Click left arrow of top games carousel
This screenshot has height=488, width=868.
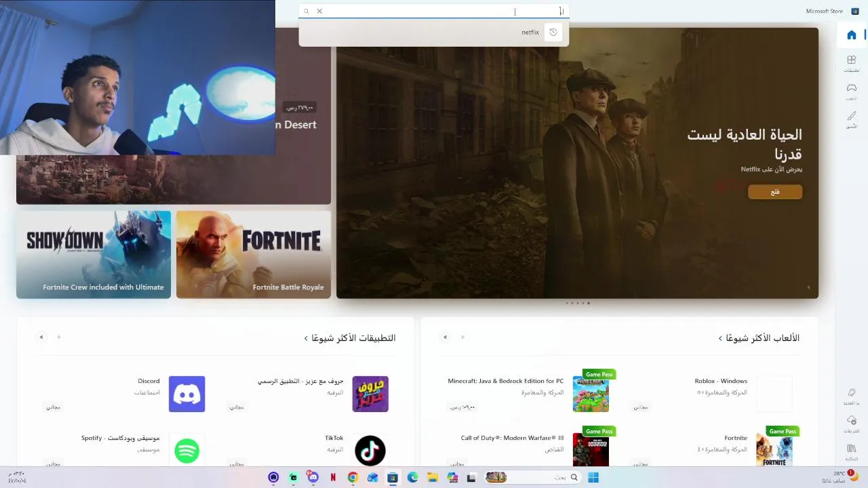445,337
